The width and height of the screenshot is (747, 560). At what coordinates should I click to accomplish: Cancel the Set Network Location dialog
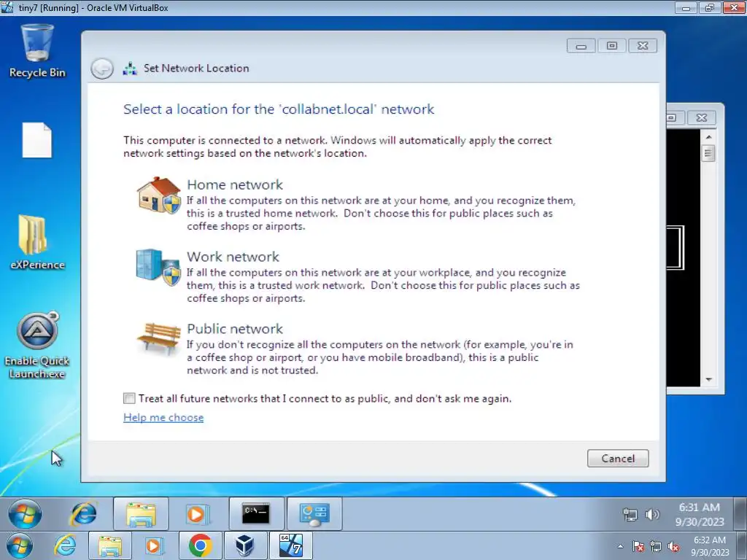pyautogui.click(x=617, y=458)
